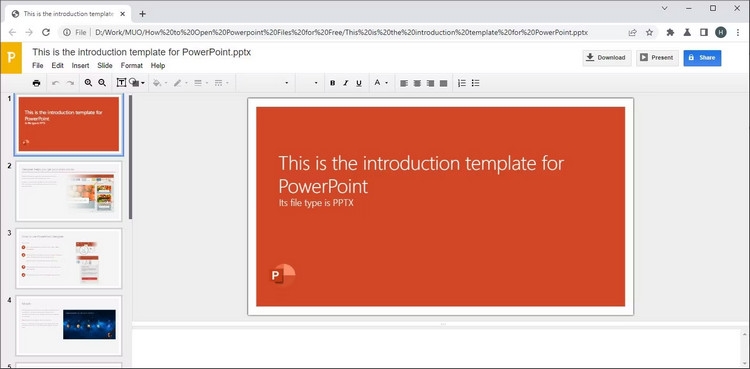Click the undo arrow icon

pyautogui.click(x=55, y=83)
